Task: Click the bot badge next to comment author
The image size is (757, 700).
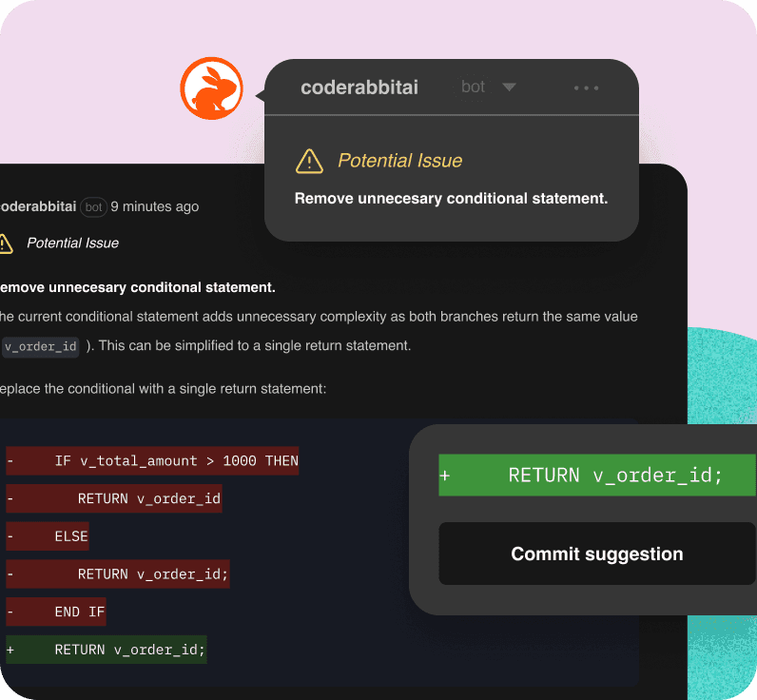Action: 93,207
